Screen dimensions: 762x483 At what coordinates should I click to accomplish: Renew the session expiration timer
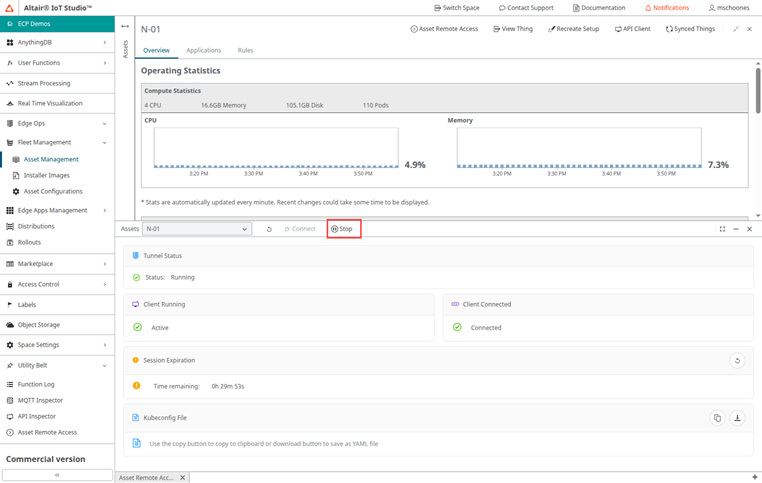pos(737,361)
